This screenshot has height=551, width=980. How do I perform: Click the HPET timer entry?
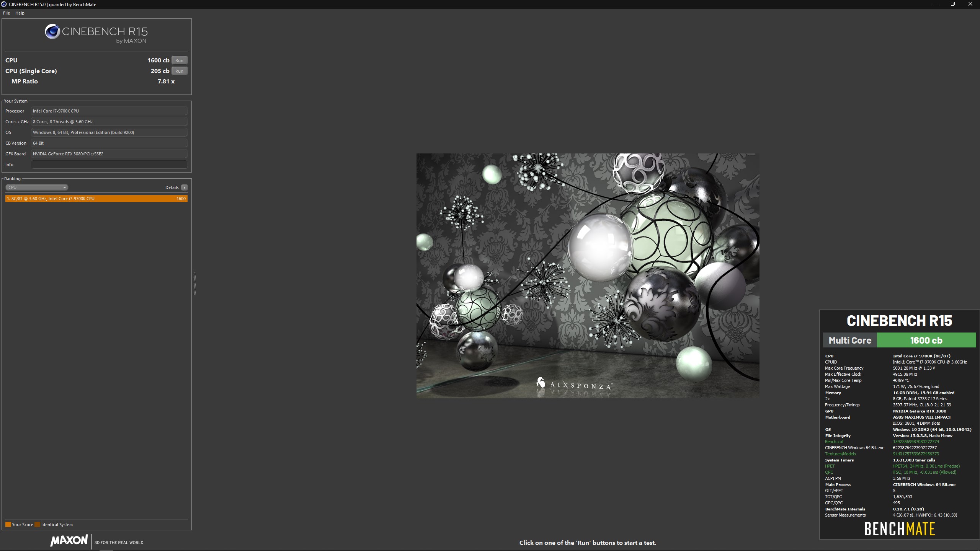[830, 466]
